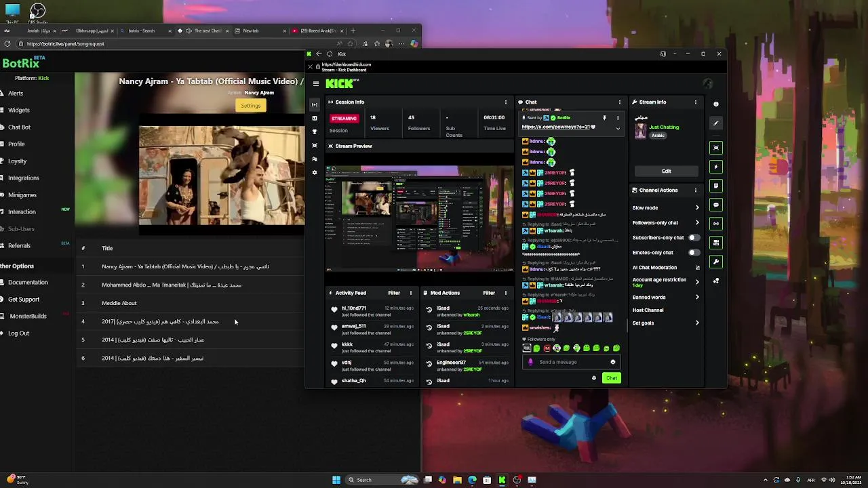Open Alerts in BotRix sidebar
The image size is (868, 488).
point(16,94)
